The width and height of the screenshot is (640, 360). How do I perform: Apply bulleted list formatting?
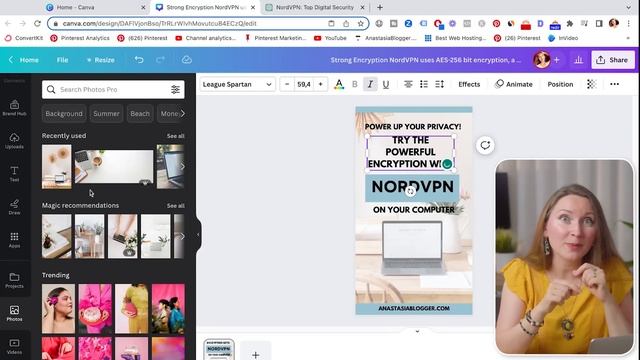click(x=424, y=84)
